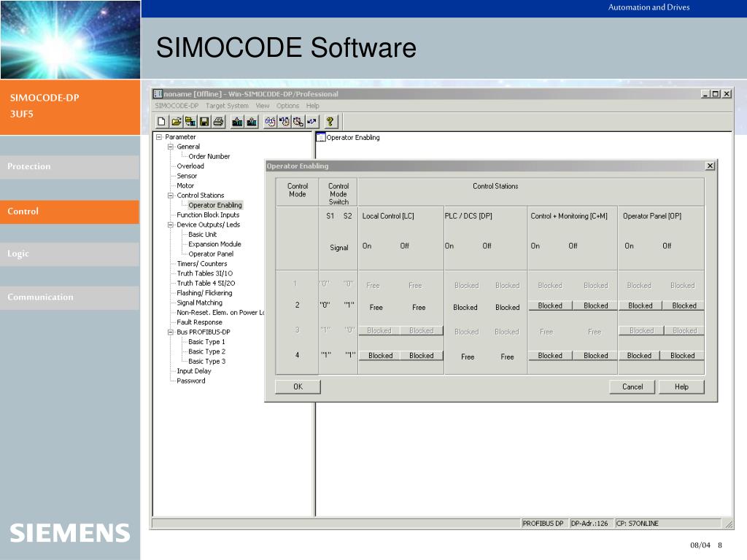Image resolution: width=747 pixels, height=560 pixels.
Task: Click the hand icon with gears
Action: click(298, 122)
